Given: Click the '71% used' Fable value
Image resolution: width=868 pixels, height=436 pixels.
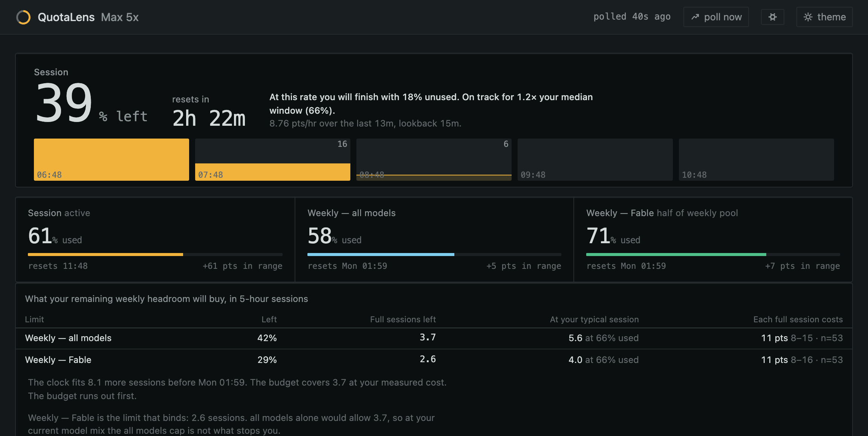Looking at the screenshot, I should (613, 236).
